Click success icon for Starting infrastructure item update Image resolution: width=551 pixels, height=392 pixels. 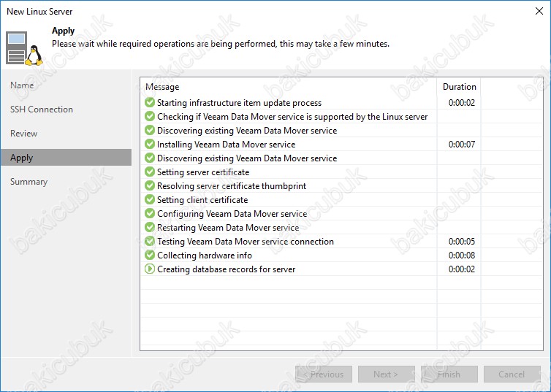(150, 102)
